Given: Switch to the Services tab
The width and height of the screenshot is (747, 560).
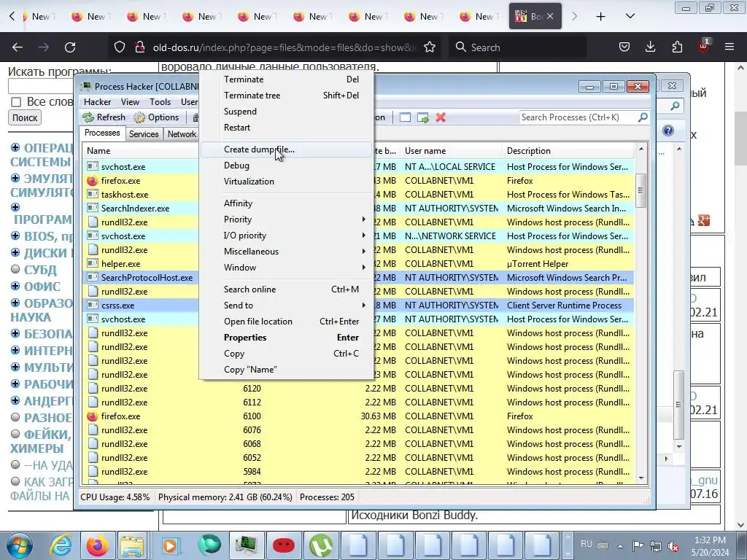Looking at the screenshot, I should pyautogui.click(x=144, y=134).
